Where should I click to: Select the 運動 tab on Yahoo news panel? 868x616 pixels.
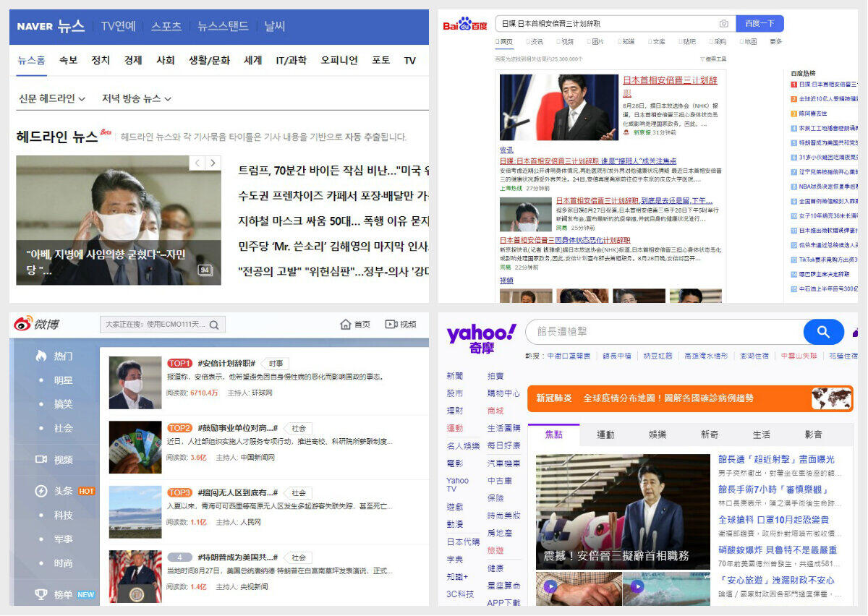(605, 435)
